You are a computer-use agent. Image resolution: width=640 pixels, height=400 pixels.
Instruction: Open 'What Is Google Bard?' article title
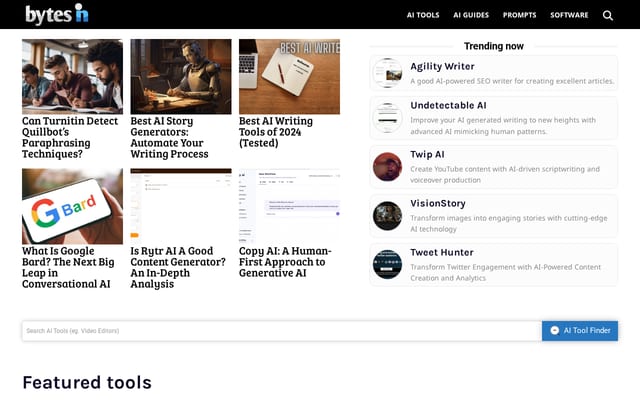(68, 267)
